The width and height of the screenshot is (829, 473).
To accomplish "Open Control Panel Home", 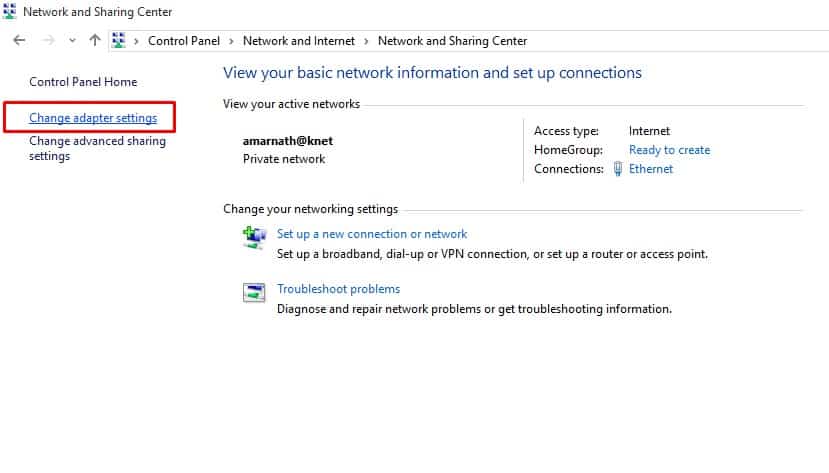I will 83,82.
